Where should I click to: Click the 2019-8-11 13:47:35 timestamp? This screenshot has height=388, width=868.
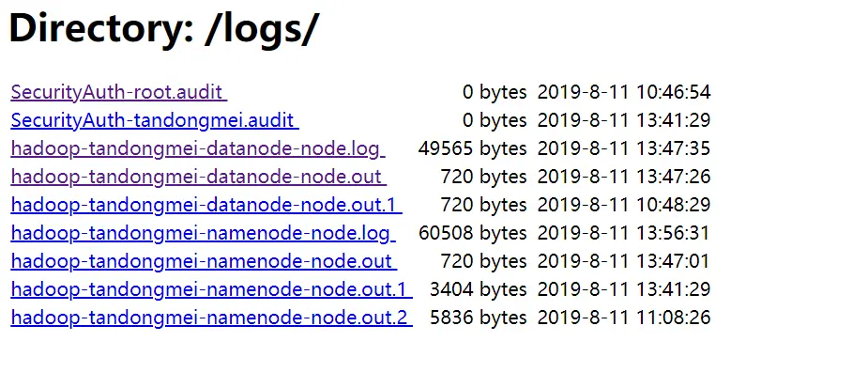(624, 148)
